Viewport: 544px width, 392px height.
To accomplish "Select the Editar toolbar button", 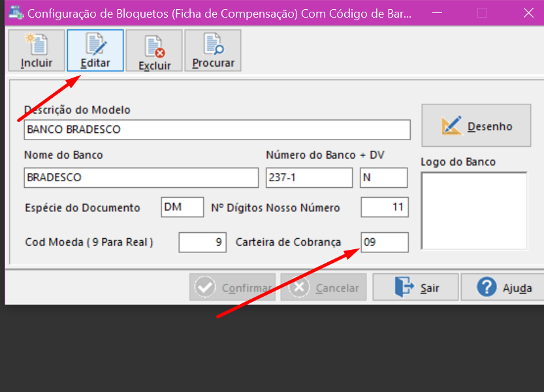I will (95, 51).
